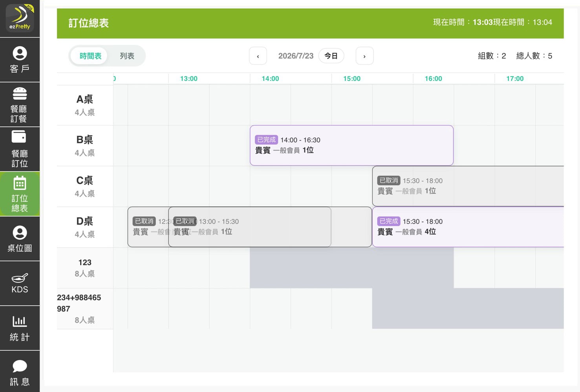The height and width of the screenshot is (392, 580).
Task: Go to previous day with left chevron
Action: 258,56
